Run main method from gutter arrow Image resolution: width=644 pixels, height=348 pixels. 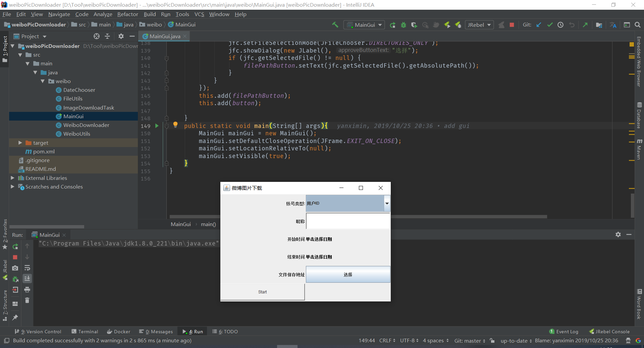tap(157, 126)
